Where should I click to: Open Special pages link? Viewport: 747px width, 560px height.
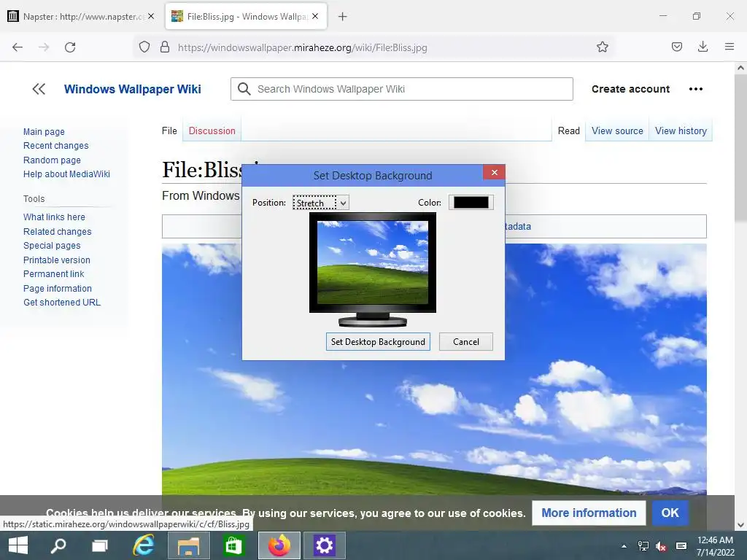[x=52, y=246]
